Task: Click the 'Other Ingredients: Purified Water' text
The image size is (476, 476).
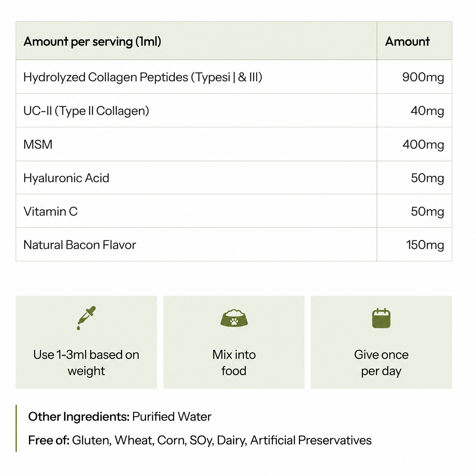Action: coord(120,417)
